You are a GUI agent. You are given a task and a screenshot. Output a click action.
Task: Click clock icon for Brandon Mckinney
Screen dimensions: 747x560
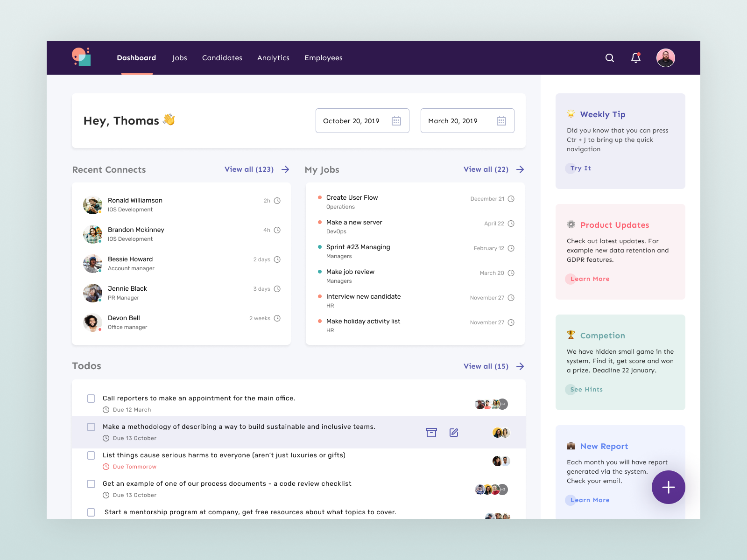point(277,230)
